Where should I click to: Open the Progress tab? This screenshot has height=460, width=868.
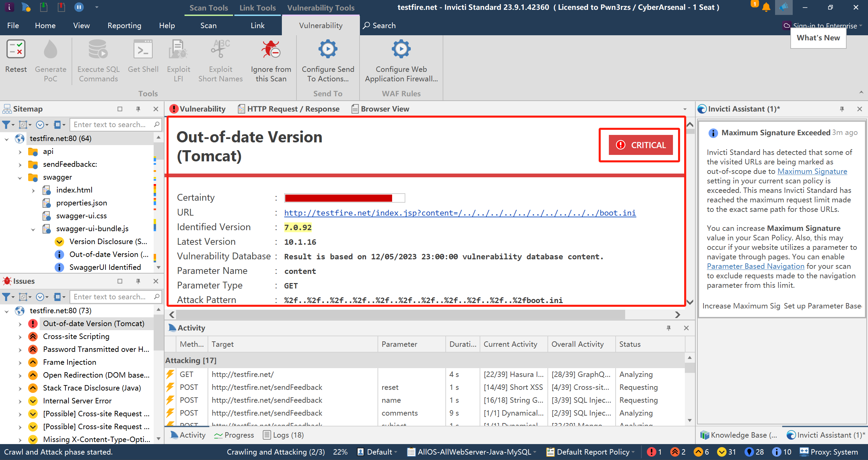pyautogui.click(x=234, y=435)
